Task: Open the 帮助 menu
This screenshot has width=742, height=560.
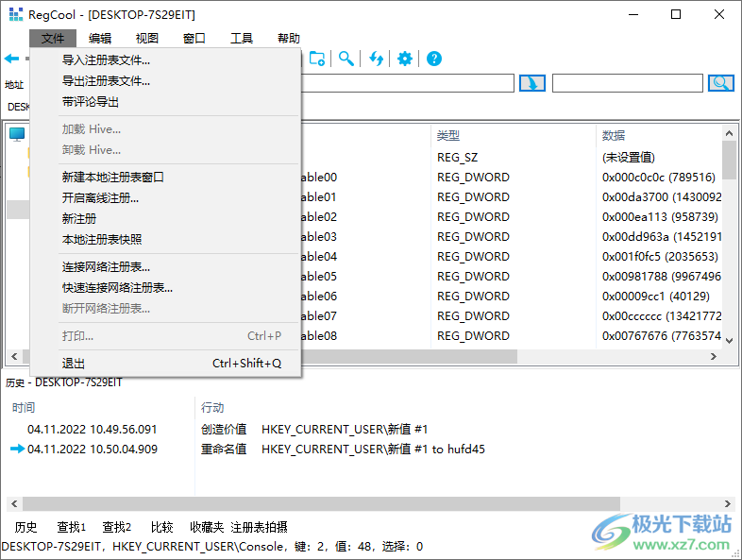Action: [x=289, y=39]
